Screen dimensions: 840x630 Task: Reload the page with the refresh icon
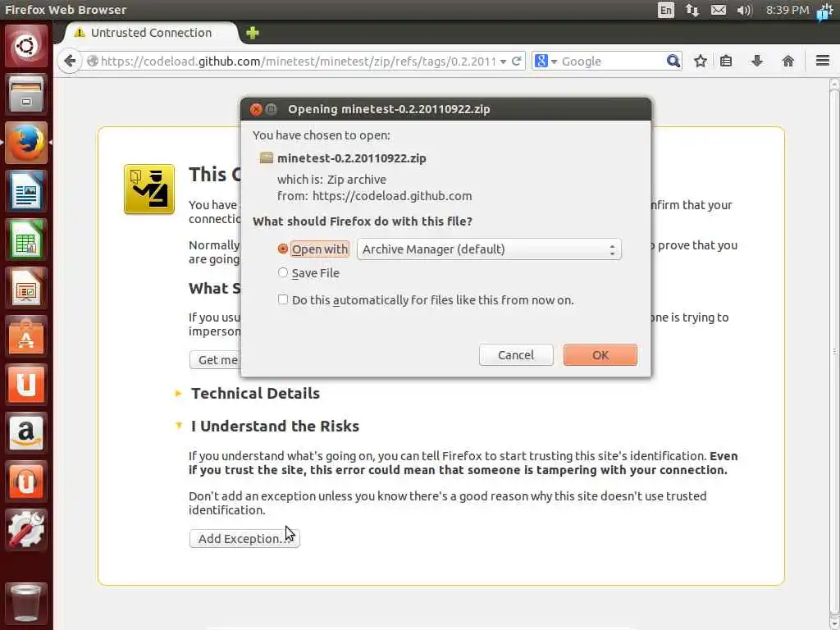point(517,61)
